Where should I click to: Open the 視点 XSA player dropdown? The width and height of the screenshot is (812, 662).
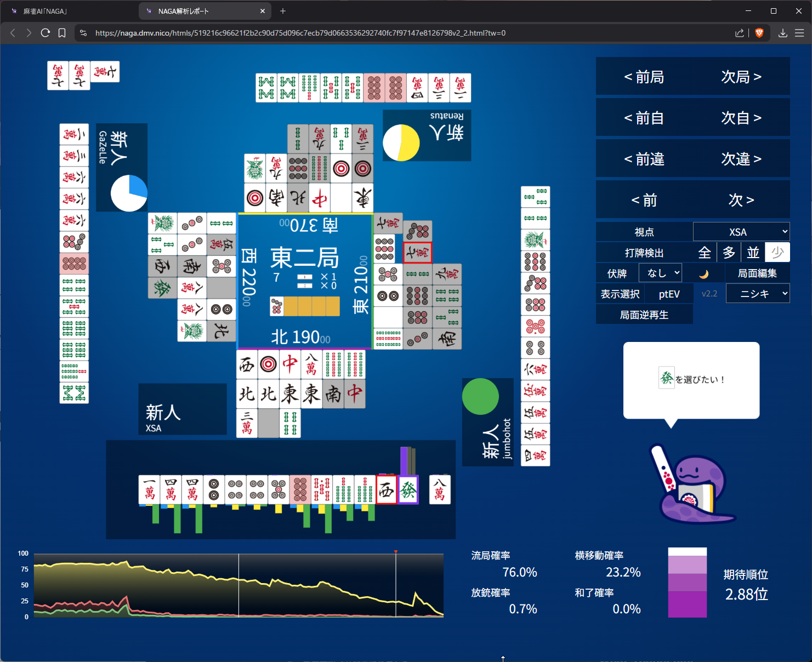tap(741, 232)
